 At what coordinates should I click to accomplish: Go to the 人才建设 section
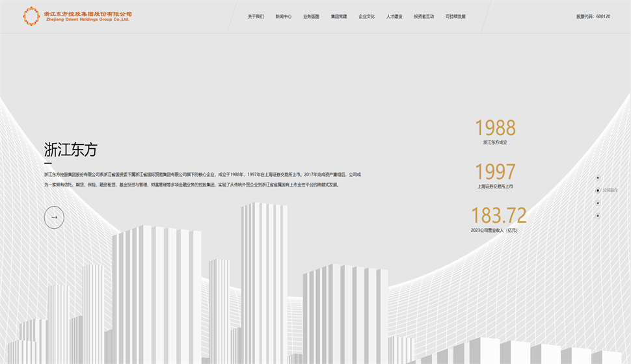click(394, 16)
